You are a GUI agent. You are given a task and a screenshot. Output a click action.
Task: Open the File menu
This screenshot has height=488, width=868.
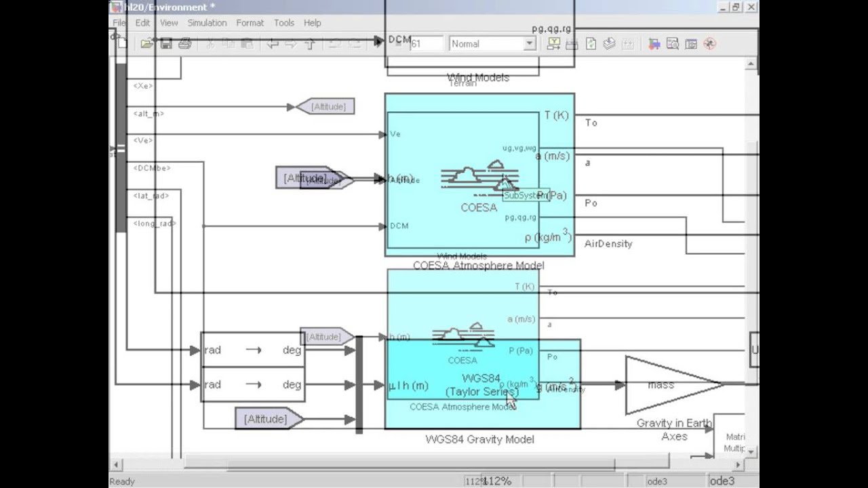[x=119, y=22]
